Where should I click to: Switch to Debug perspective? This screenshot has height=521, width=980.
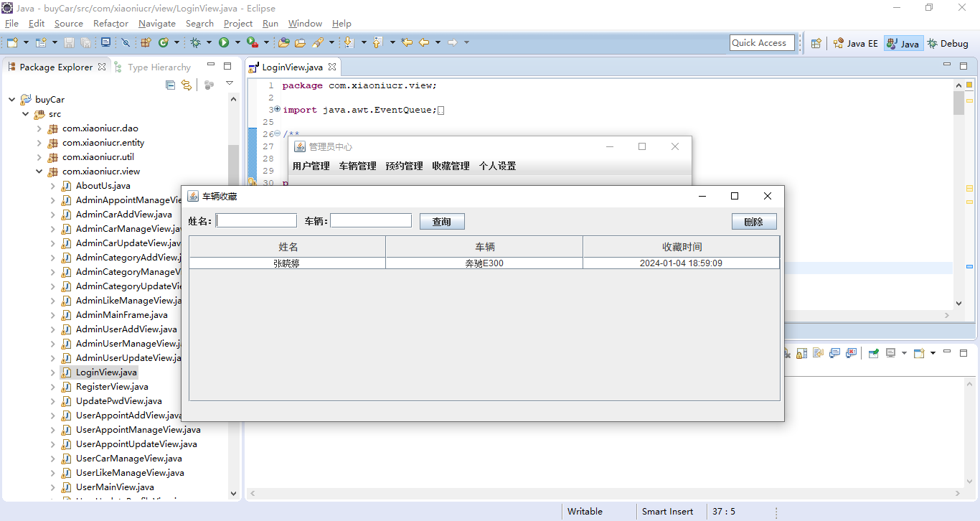pos(948,43)
